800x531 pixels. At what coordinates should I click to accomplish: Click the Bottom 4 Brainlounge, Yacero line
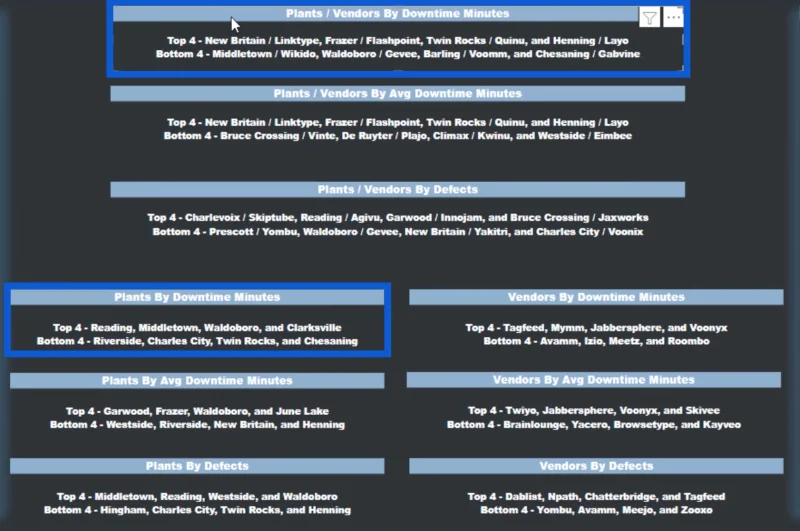pyautogui.click(x=593, y=424)
